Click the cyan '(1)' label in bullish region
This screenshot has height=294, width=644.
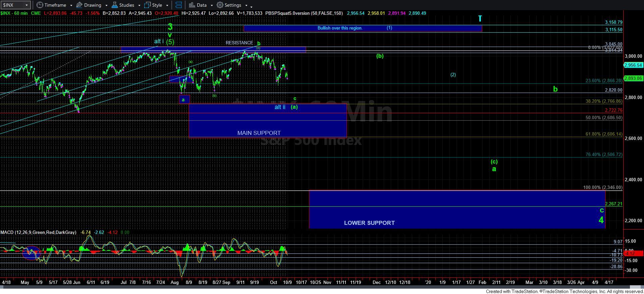389,28
